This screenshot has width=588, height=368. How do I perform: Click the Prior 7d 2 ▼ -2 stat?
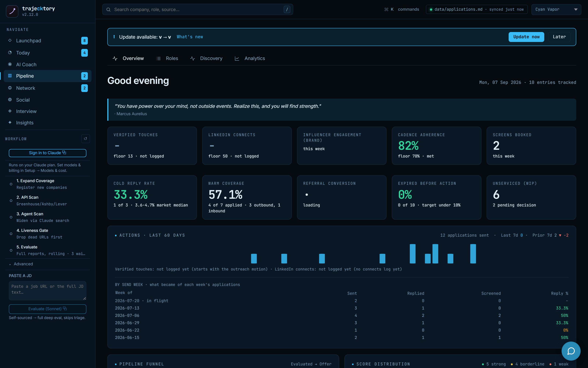point(550,235)
